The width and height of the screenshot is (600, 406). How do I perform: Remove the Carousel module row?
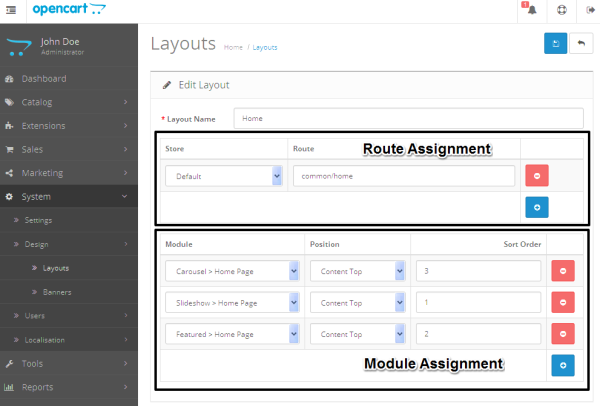(562, 271)
